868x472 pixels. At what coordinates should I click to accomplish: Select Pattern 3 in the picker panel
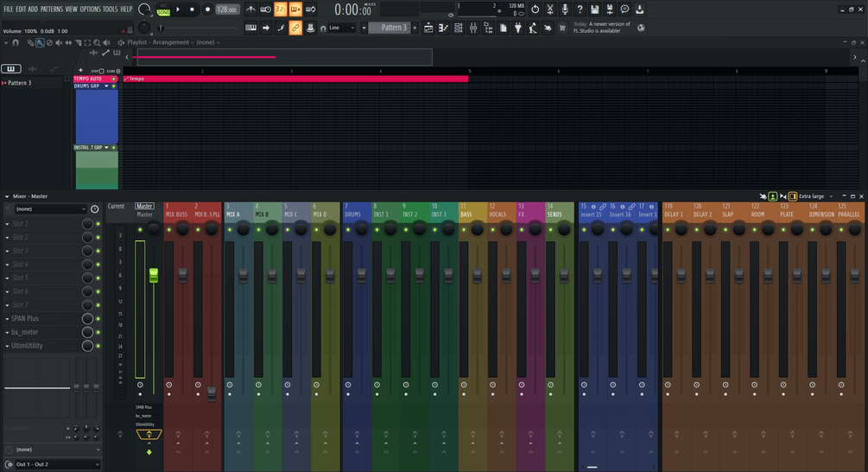point(20,82)
